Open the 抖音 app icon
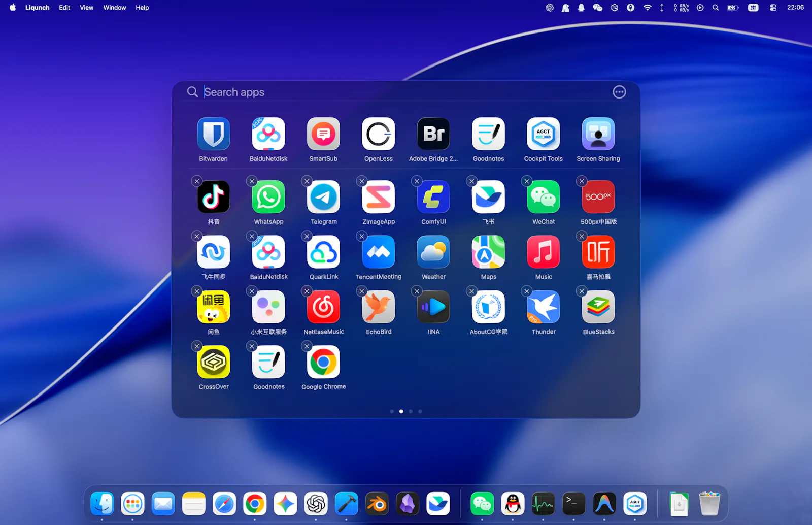 [213, 197]
